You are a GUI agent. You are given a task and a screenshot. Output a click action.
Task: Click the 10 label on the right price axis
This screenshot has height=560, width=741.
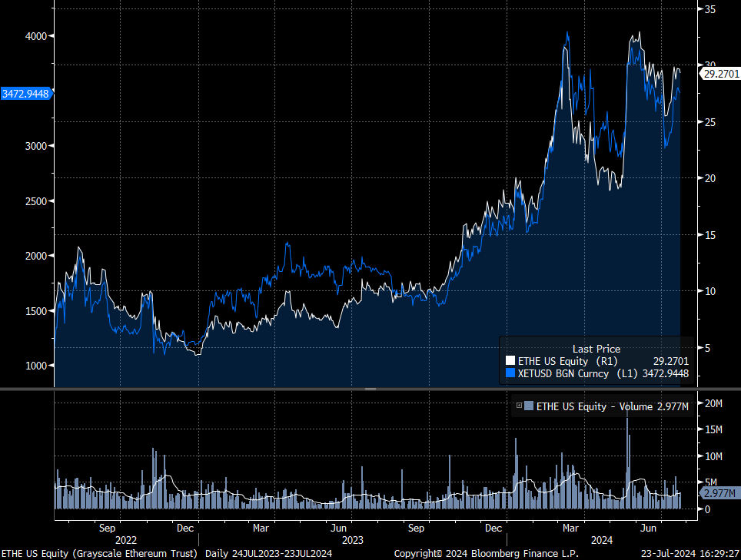click(709, 291)
